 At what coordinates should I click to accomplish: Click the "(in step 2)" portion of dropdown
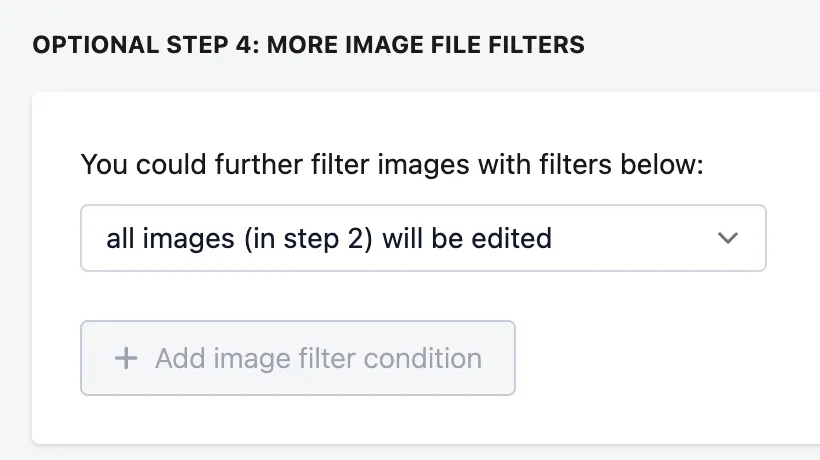click(308, 239)
